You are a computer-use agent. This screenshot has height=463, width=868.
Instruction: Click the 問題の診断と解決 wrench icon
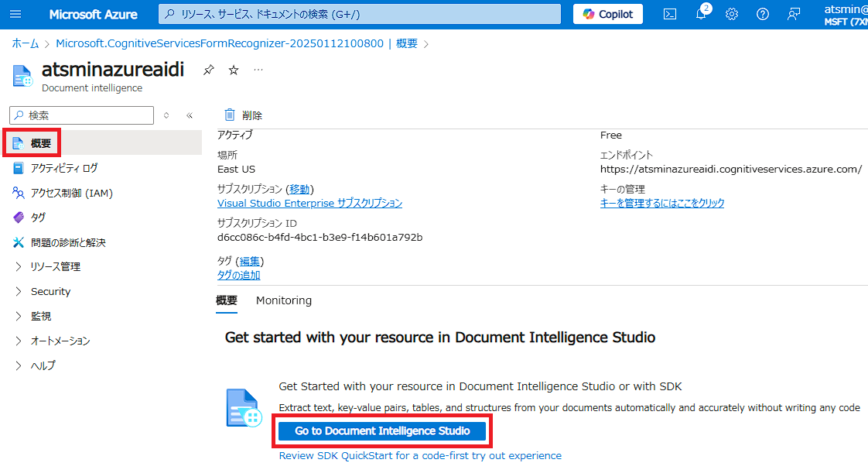tap(19, 242)
